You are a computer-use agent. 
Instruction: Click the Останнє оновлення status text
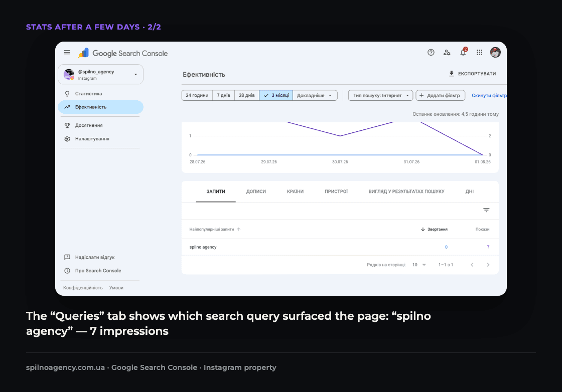[455, 114]
